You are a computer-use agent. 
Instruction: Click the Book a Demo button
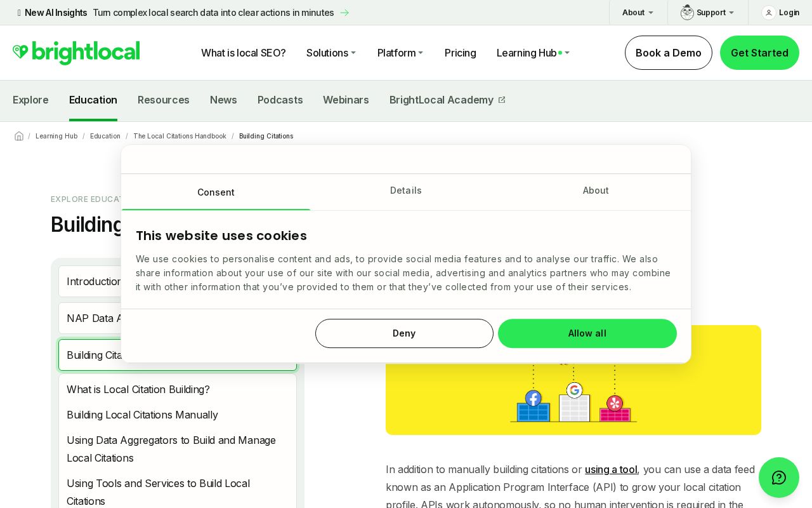coord(669,53)
